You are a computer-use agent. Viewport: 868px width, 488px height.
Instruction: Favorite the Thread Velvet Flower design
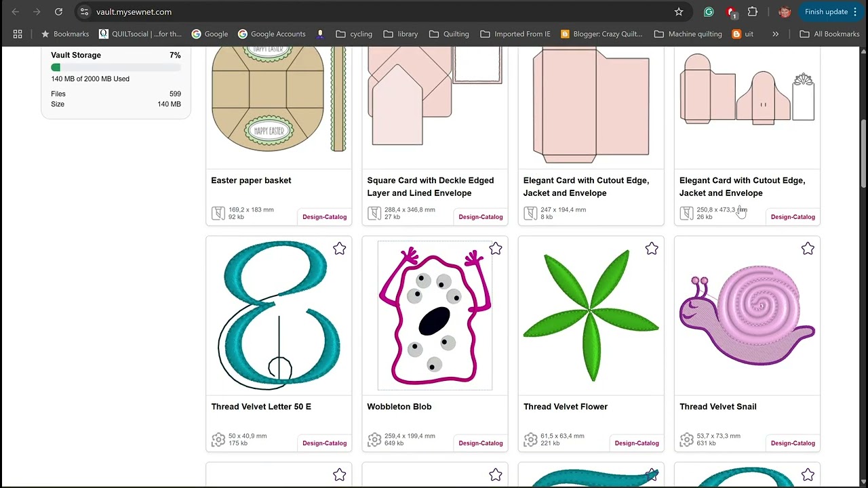pos(652,249)
